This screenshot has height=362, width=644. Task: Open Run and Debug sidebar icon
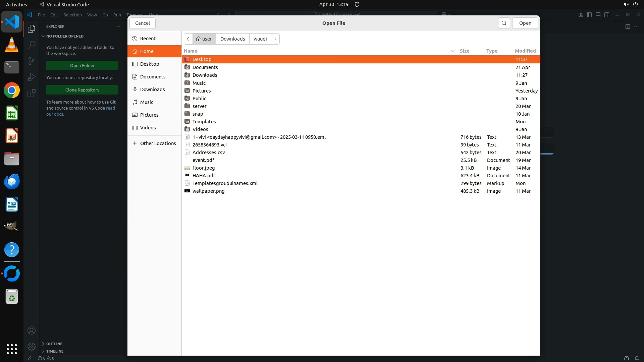[32, 77]
